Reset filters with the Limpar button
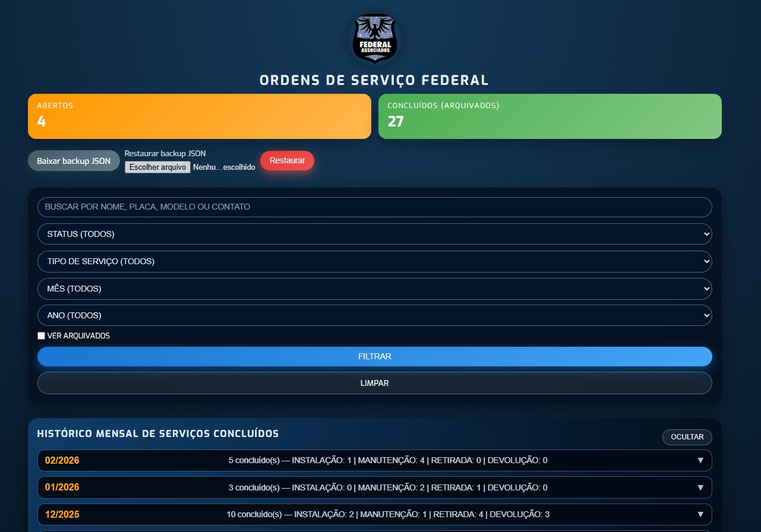The width and height of the screenshot is (761, 532). [375, 383]
